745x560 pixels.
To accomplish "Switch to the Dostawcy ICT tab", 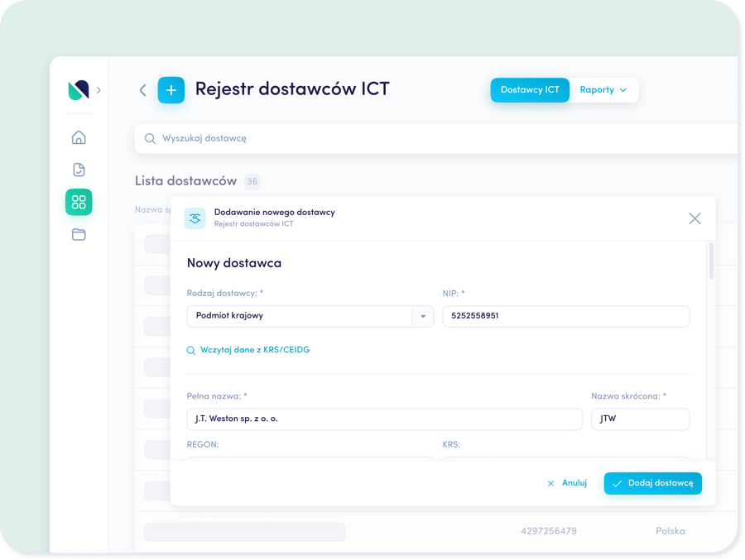I will (x=530, y=90).
